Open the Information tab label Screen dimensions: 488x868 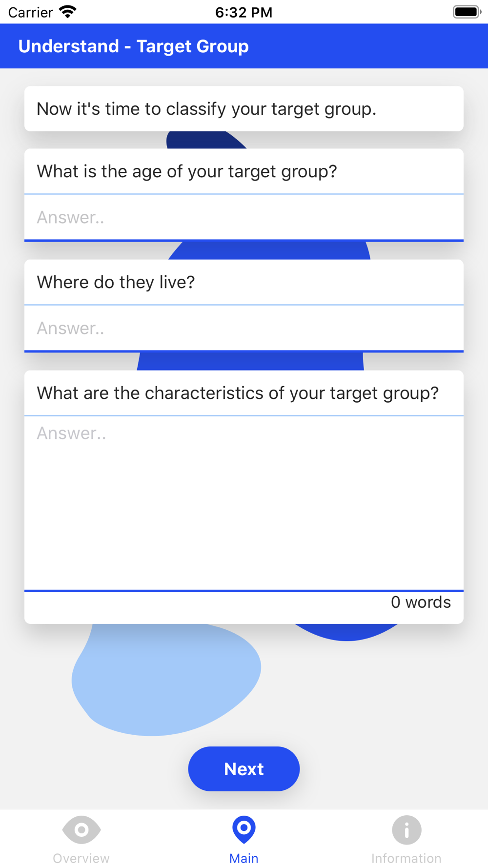coord(407,858)
